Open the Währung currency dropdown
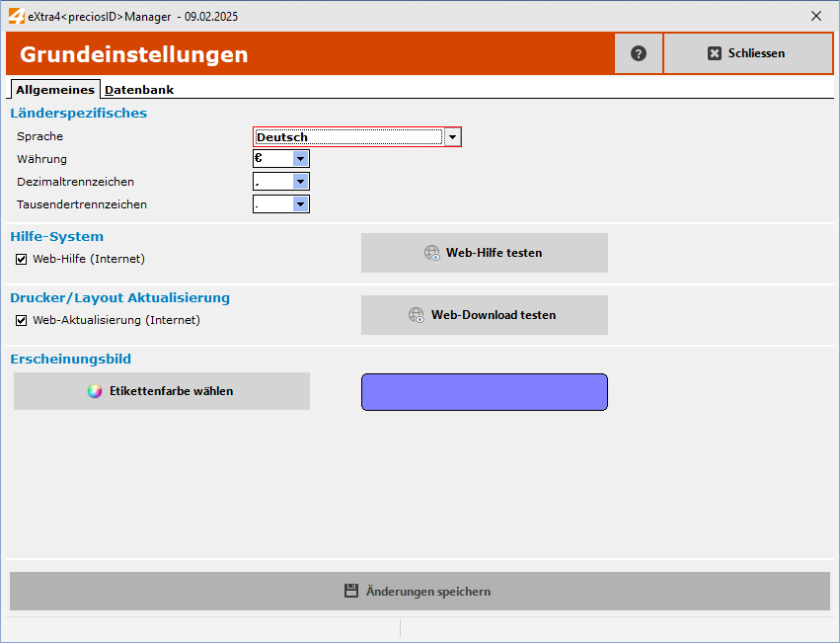 pos(299,158)
